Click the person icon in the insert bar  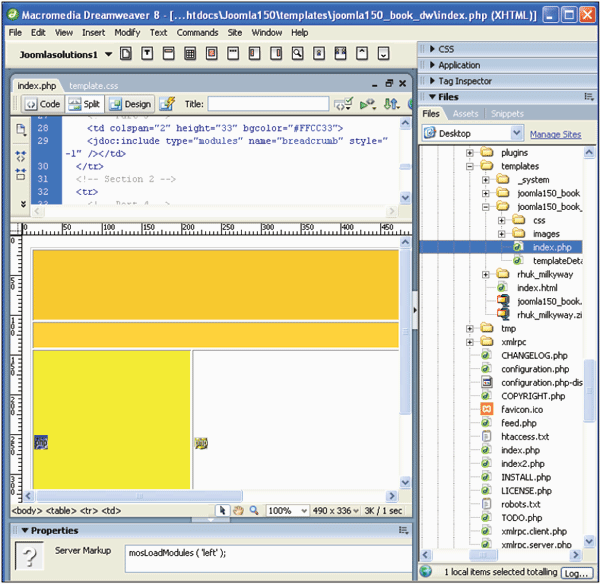click(x=319, y=54)
